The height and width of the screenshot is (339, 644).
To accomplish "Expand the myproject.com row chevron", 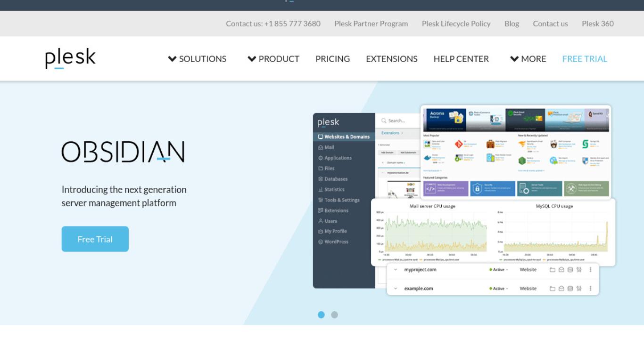I will click(396, 270).
